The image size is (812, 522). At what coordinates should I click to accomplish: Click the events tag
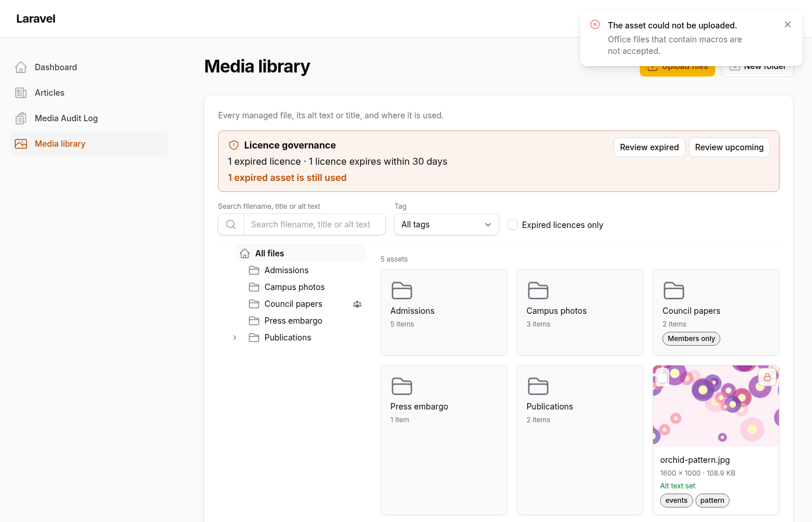pos(676,501)
